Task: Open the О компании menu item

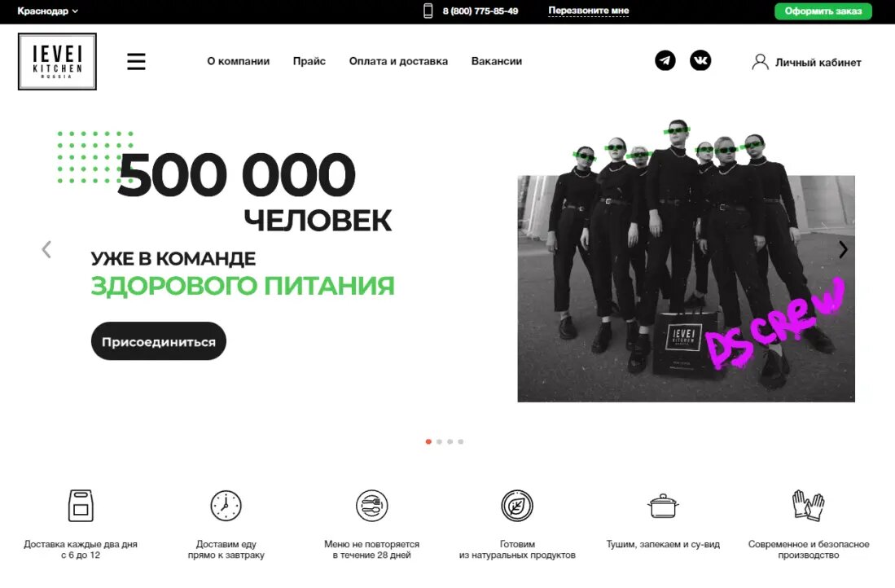Action: 238,61
